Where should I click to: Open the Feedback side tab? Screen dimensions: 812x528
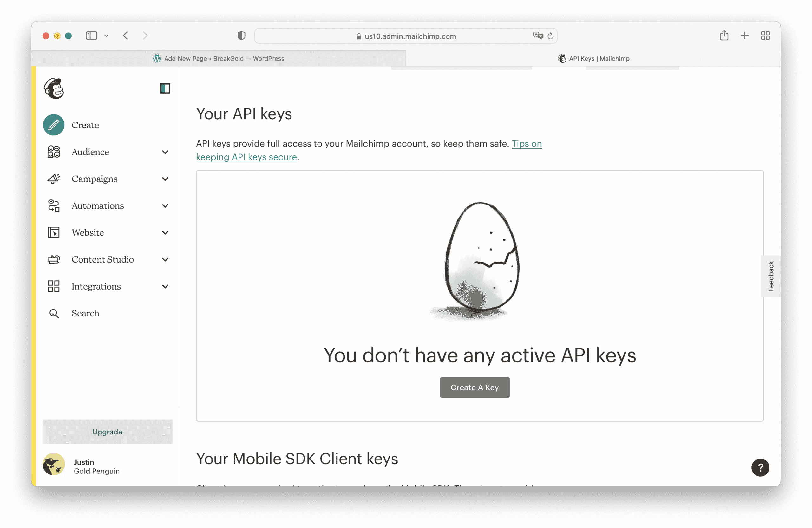[770, 276]
